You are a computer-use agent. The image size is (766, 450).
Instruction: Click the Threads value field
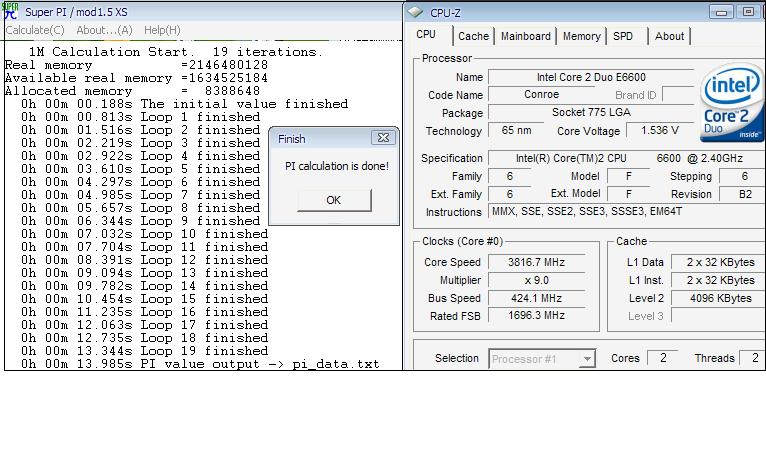click(x=753, y=358)
